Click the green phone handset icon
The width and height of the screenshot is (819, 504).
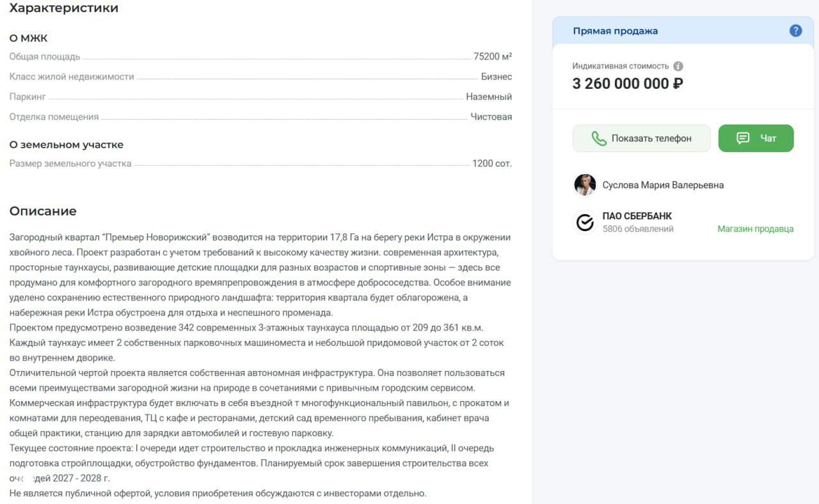coord(599,138)
